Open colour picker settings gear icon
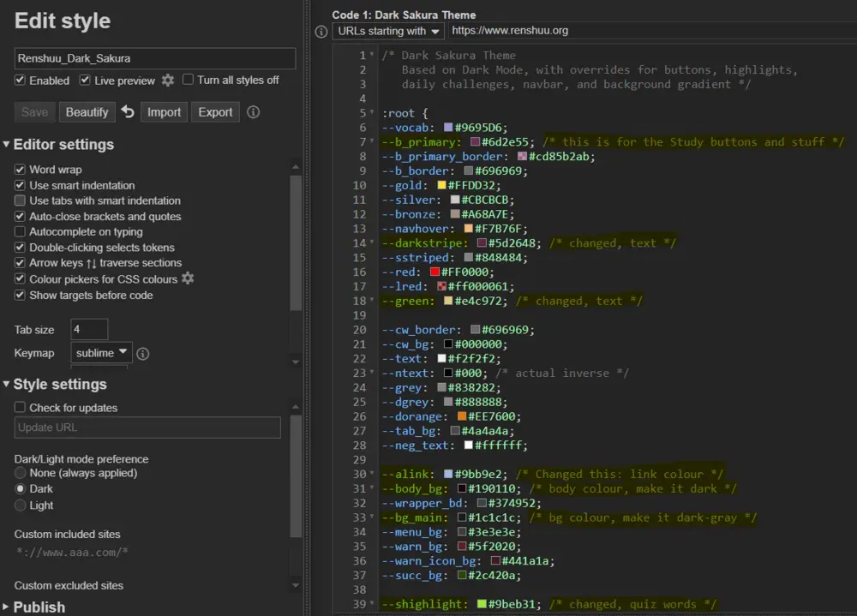 click(x=188, y=278)
